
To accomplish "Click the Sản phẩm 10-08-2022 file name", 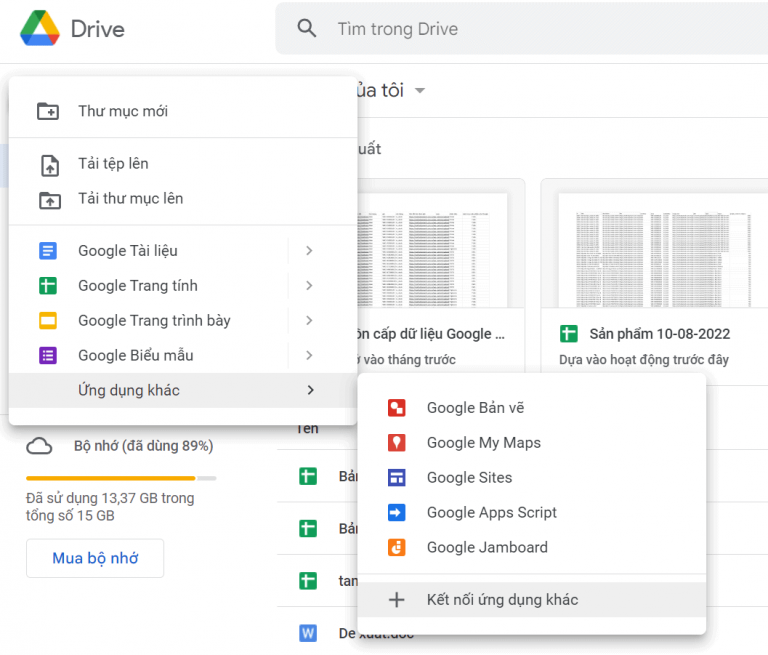I will [x=659, y=334].
